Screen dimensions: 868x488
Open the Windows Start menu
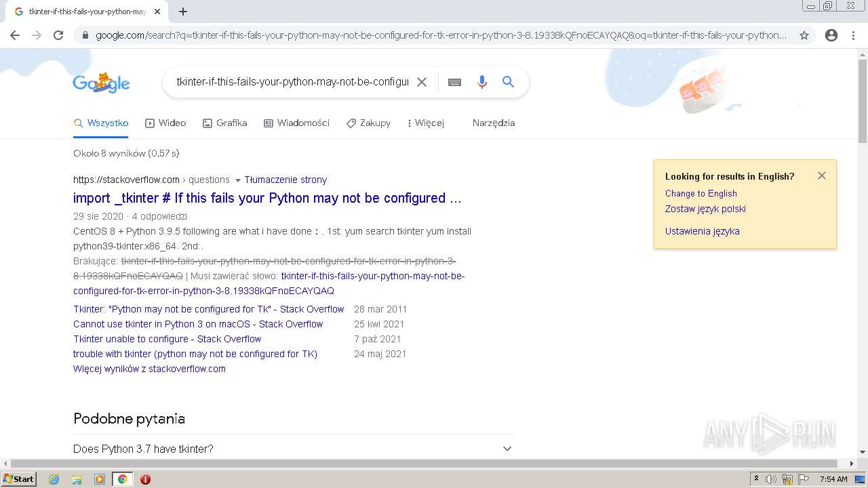point(19,479)
